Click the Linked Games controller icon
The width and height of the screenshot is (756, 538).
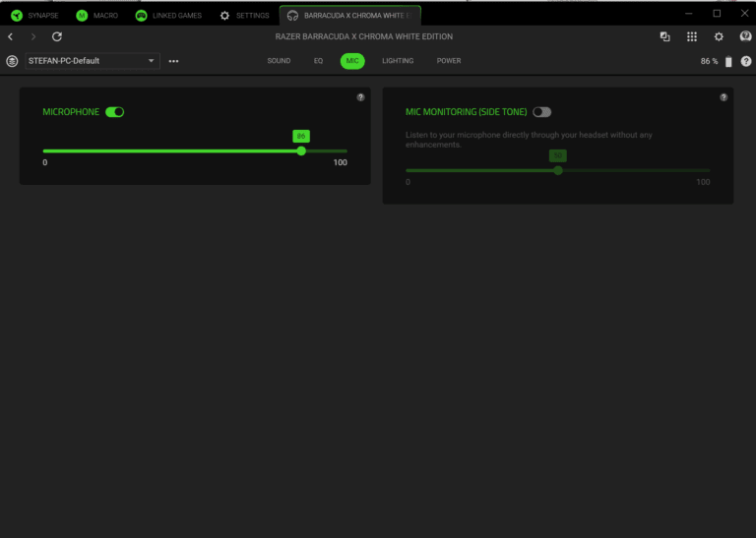pos(142,16)
